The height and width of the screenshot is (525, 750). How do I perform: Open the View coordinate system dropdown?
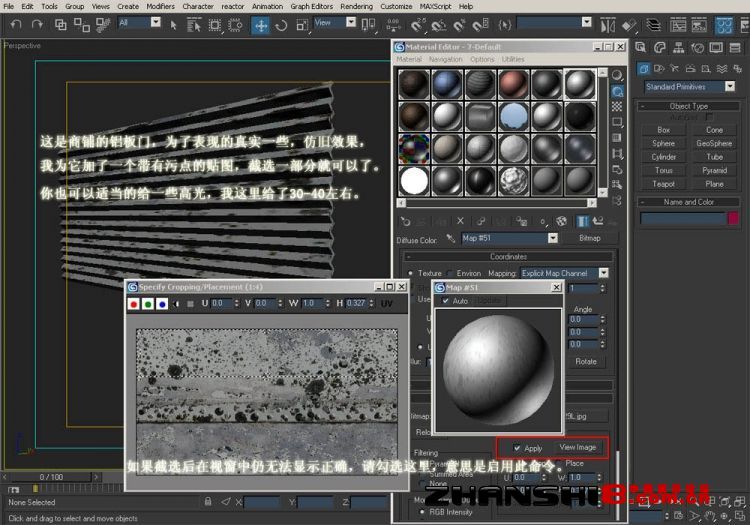351,22
